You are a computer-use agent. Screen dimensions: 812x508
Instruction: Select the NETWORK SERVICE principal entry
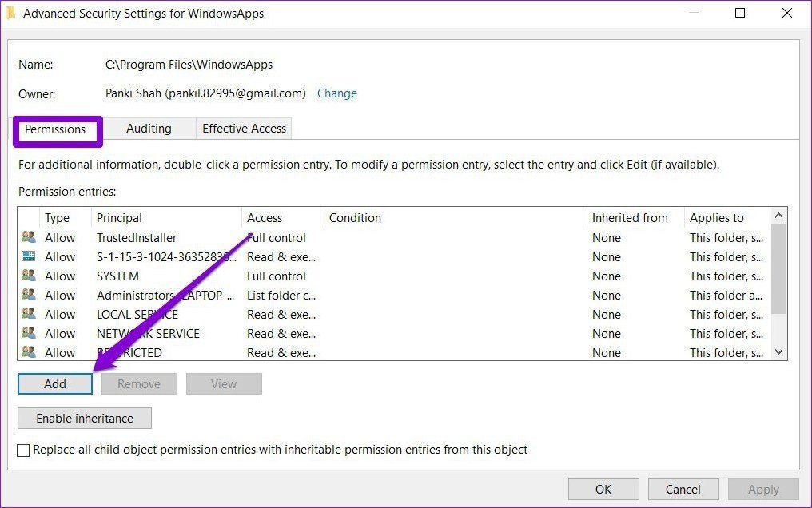click(x=148, y=334)
